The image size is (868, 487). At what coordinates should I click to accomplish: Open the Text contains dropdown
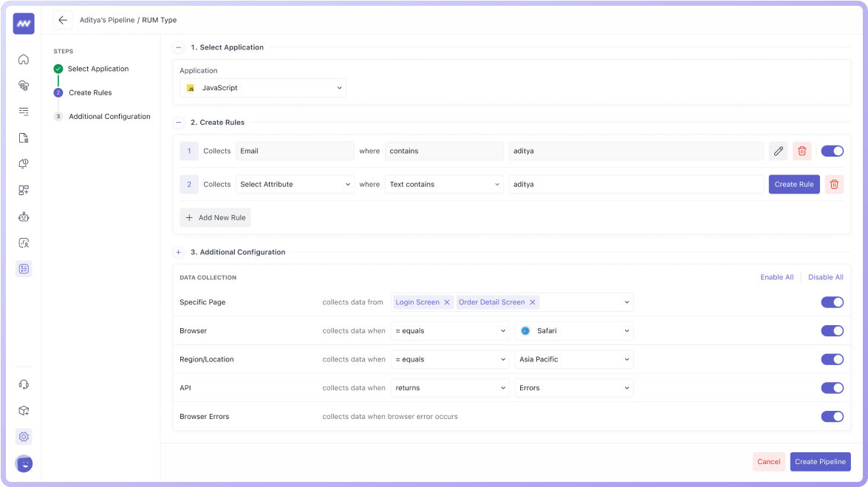444,185
